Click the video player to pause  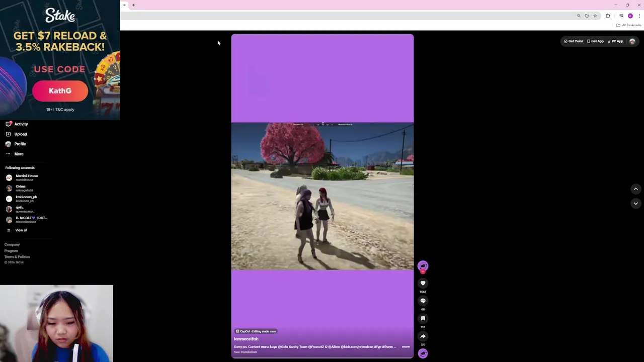[x=323, y=196]
